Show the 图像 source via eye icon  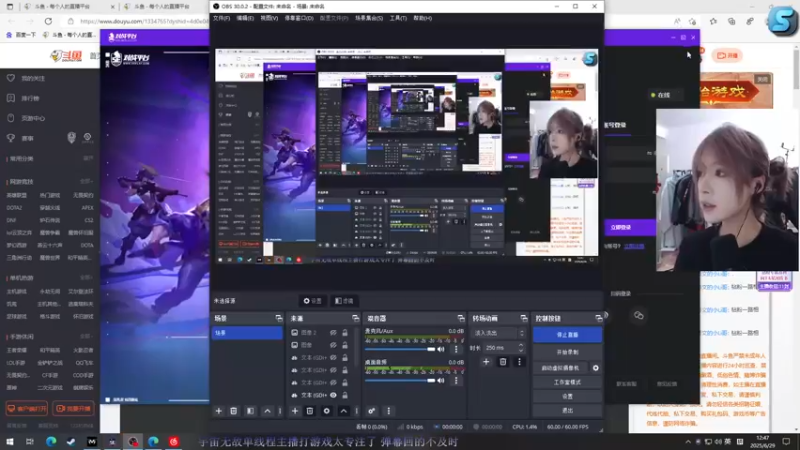coord(333,345)
